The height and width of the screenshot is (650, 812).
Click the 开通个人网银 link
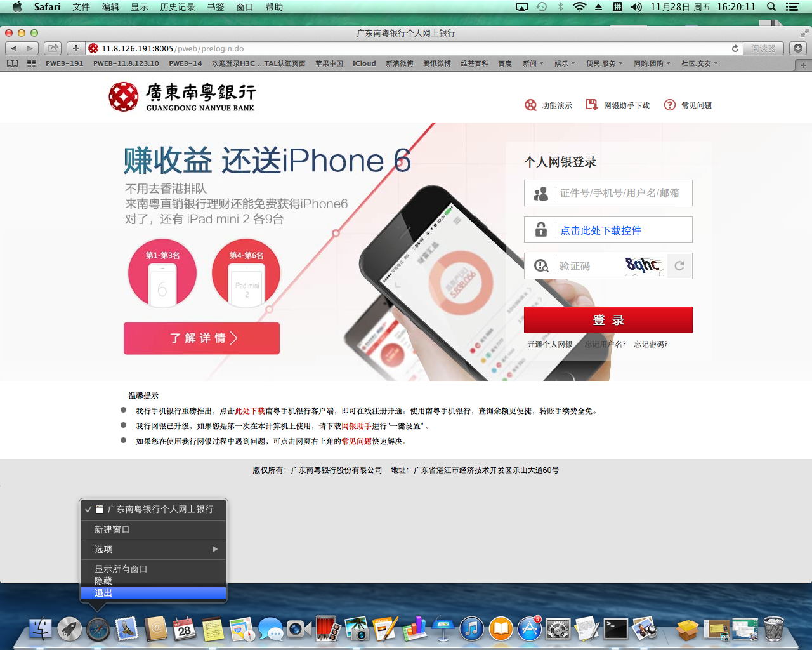pyautogui.click(x=550, y=344)
